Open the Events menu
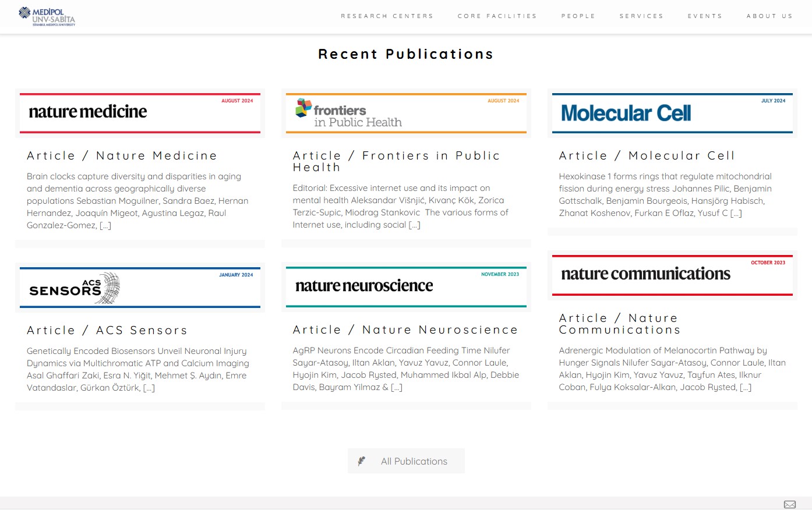This screenshot has height=510, width=812. coord(705,16)
